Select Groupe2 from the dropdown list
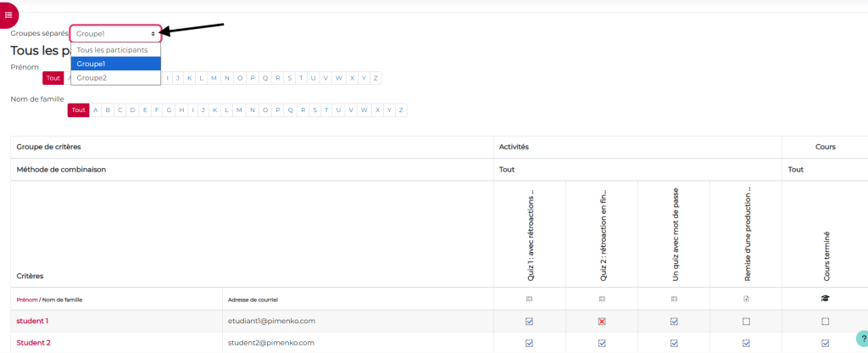This screenshot has height=353, width=868. [115, 77]
